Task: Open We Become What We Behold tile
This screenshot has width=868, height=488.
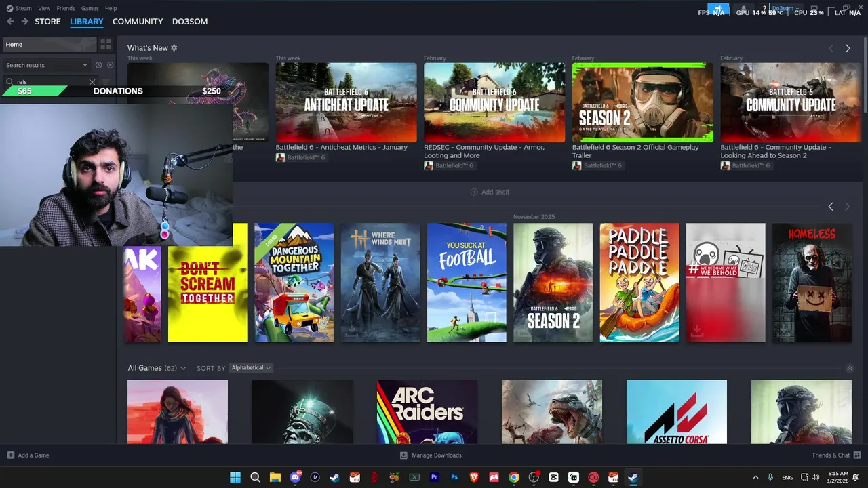Action: 726,283
